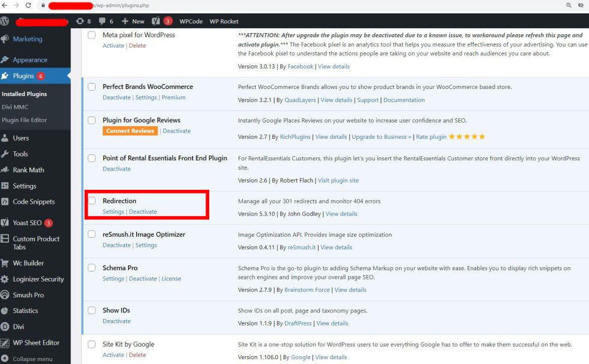Viewport: 589px width, 364px height.
Task: Reload the page with the refresh icon
Action: click(28, 5)
